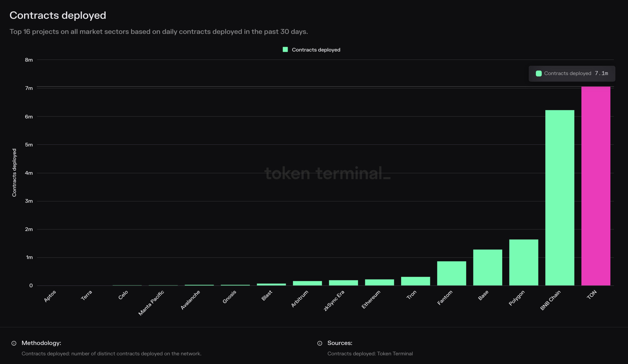Click the Methodology info icon
The width and height of the screenshot is (628, 364).
coord(14,343)
